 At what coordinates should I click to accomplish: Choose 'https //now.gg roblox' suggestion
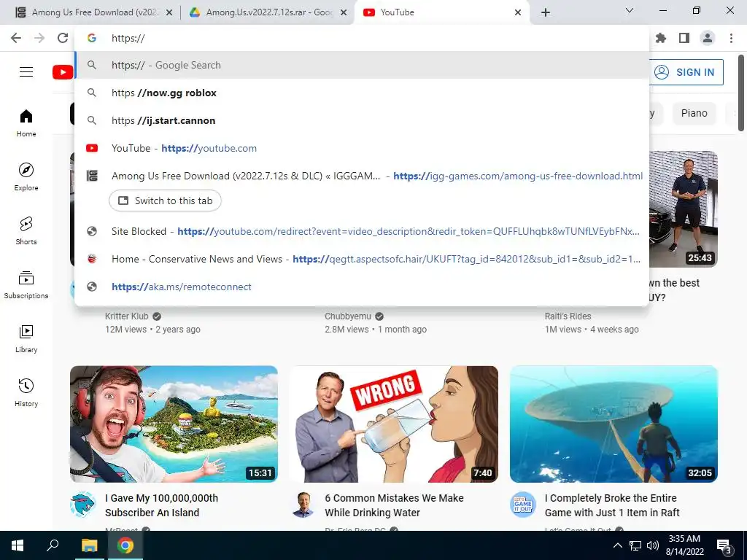pos(362,93)
